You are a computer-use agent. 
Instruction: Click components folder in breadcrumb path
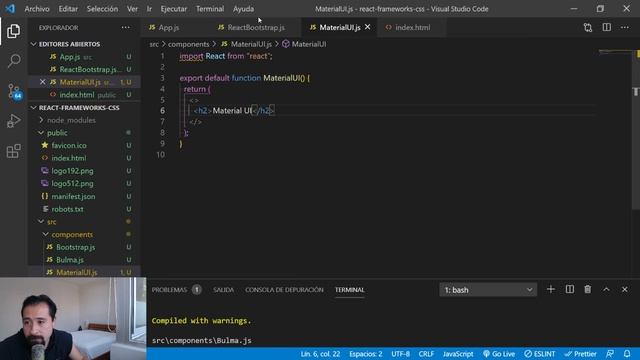point(189,44)
